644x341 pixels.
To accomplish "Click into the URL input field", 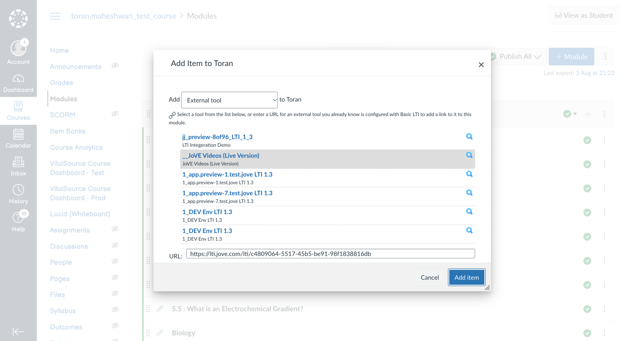I will [x=331, y=254].
